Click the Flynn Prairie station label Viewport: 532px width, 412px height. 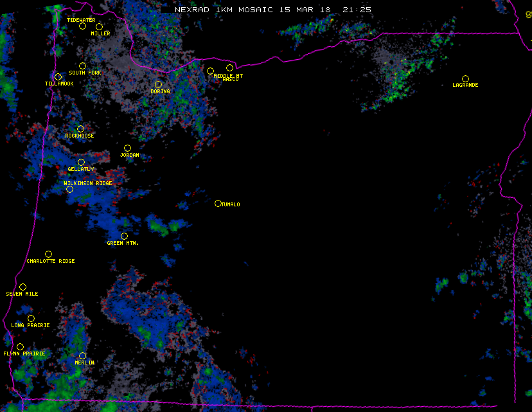24,354
